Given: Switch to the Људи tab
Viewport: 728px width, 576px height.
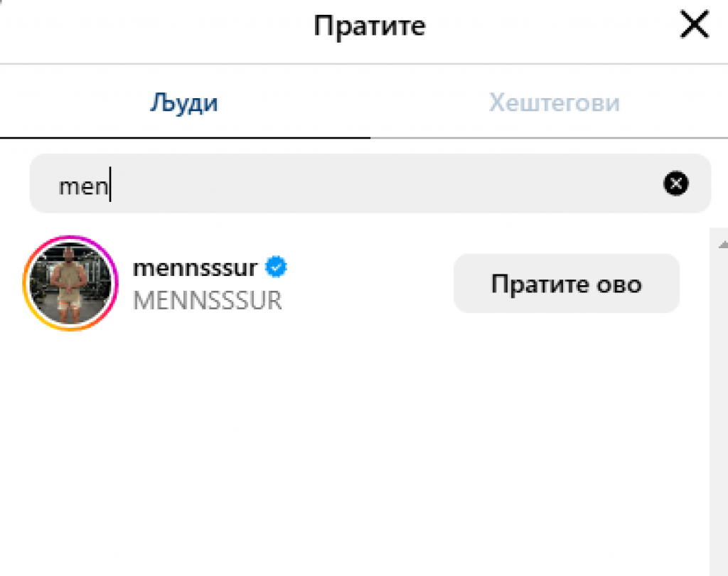Looking at the screenshot, I should click(x=184, y=103).
